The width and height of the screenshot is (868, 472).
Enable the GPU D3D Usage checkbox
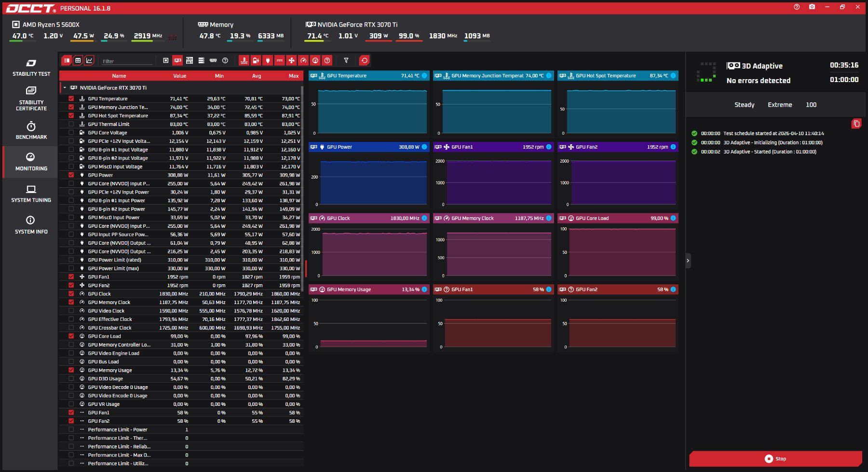coord(71,378)
